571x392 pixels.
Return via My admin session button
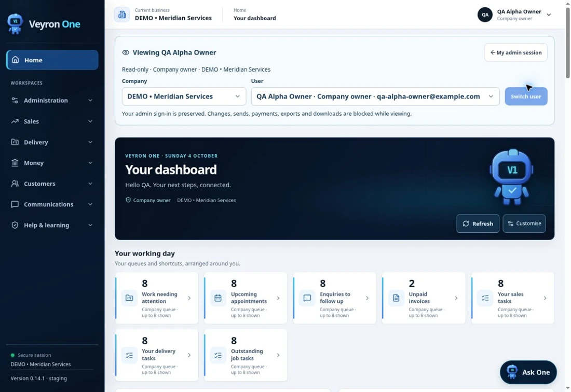pos(515,52)
